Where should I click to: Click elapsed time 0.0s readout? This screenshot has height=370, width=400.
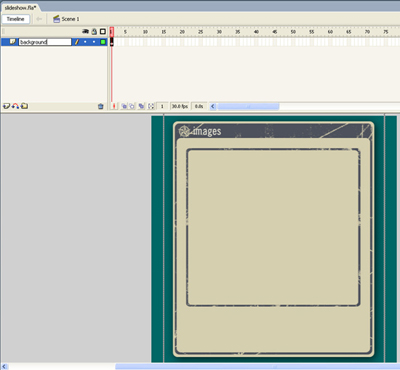tap(199, 106)
